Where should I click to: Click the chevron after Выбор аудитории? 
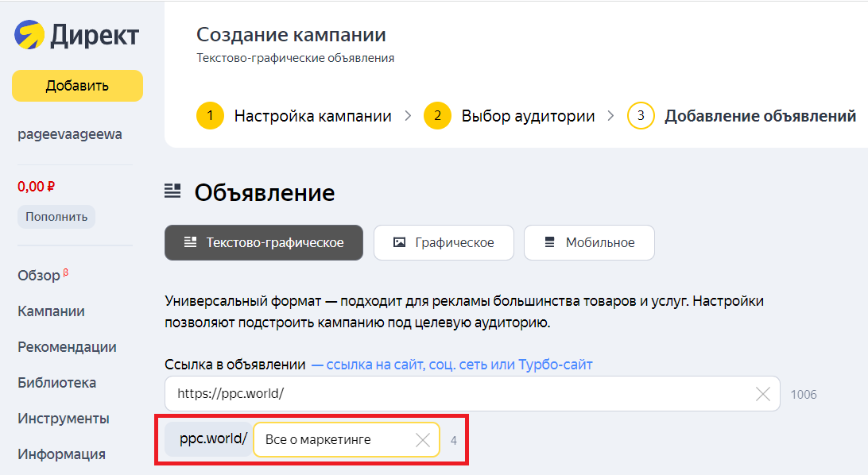click(x=610, y=116)
